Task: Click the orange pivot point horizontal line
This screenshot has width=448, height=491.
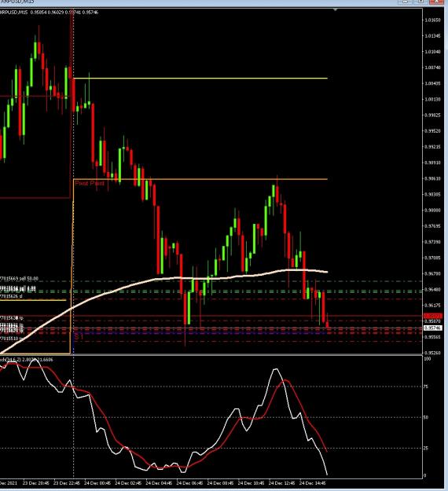Action: click(x=200, y=179)
